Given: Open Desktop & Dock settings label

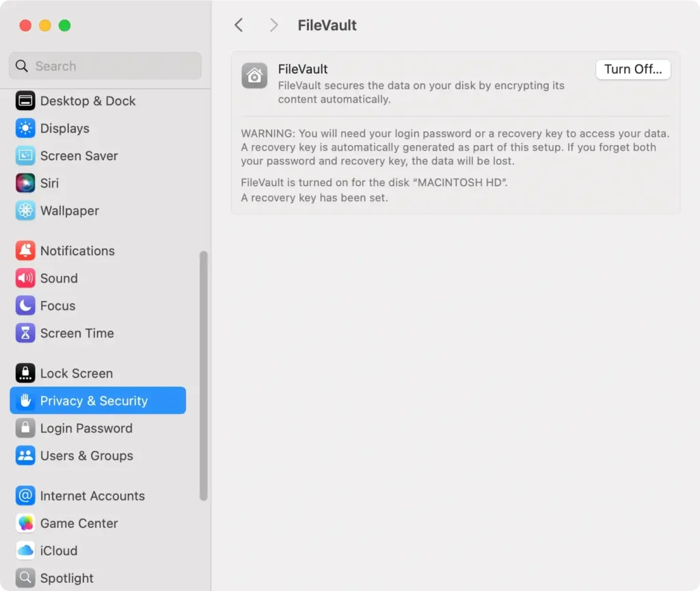Looking at the screenshot, I should pyautogui.click(x=88, y=101).
